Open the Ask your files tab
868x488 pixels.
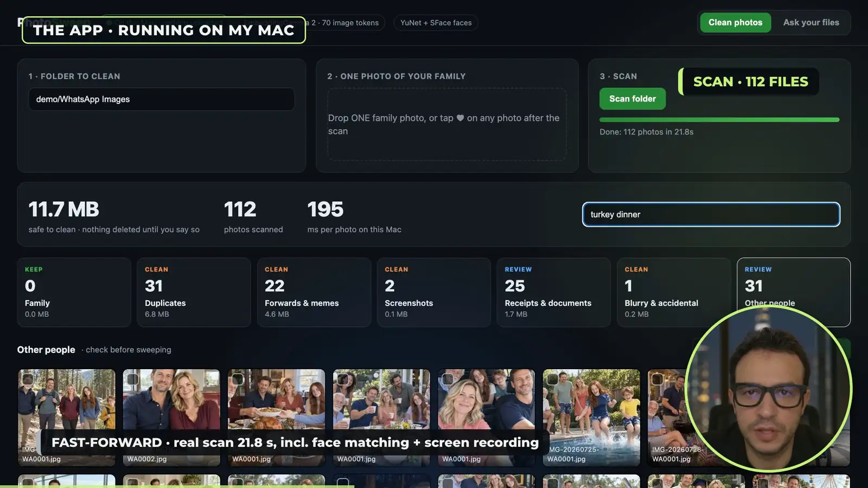(811, 23)
